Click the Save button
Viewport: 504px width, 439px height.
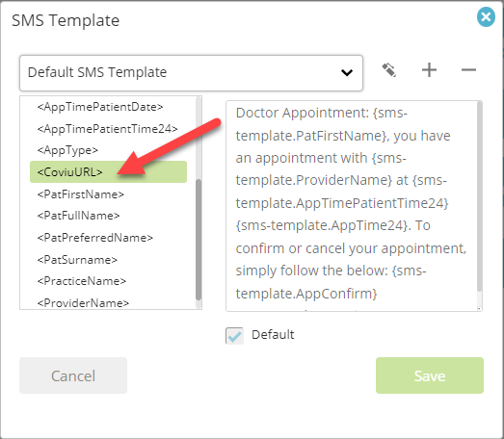(x=430, y=375)
